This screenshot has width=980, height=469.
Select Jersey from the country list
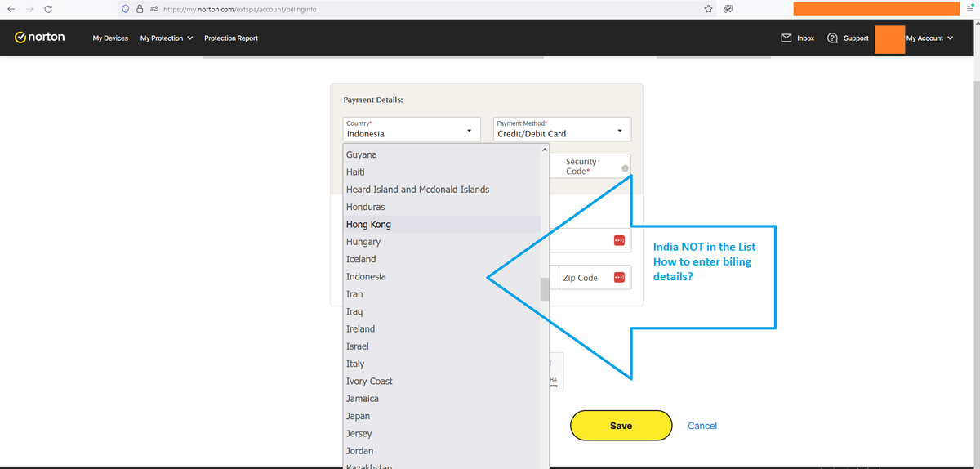(441, 433)
